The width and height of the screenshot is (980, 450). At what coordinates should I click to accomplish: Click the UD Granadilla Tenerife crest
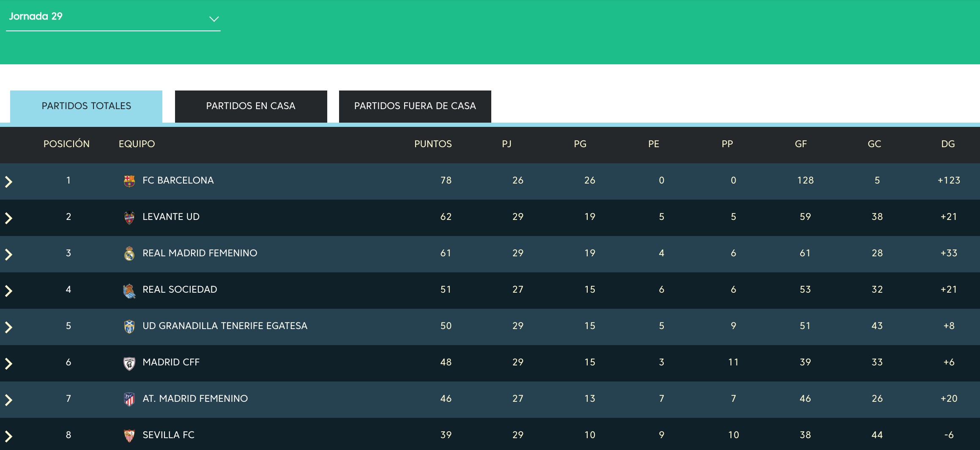pyautogui.click(x=129, y=327)
